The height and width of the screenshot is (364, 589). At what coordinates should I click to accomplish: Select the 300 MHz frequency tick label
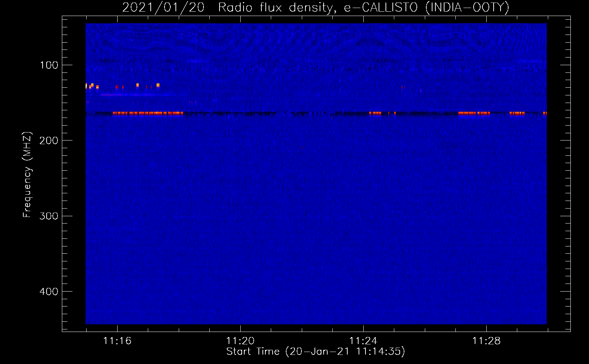(49, 216)
